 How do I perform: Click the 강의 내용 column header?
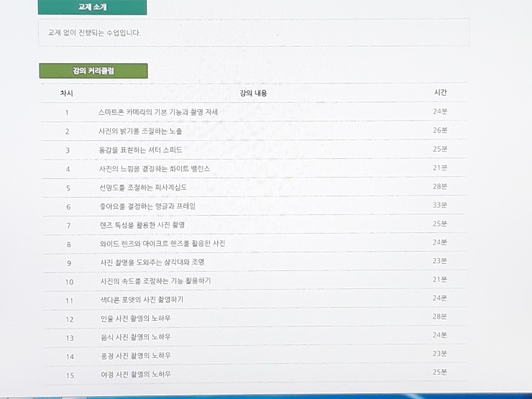tap(253, 93)
